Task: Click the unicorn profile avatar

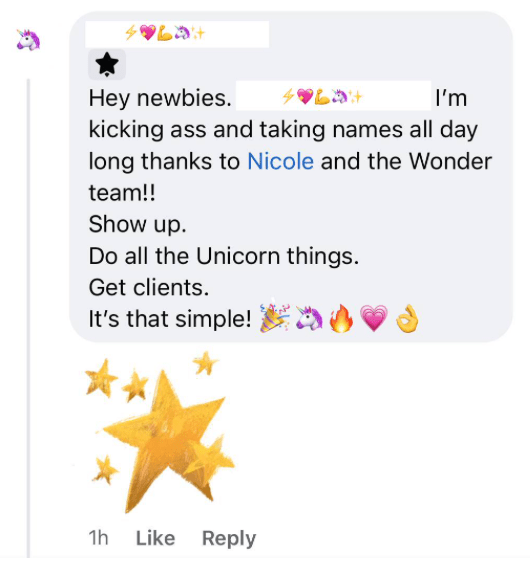Action: [28, 40]
